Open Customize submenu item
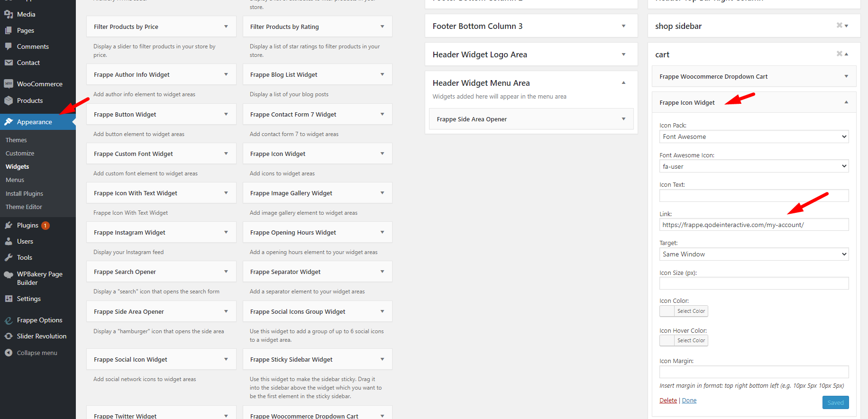868x419 pixels. tap(20, 153)
